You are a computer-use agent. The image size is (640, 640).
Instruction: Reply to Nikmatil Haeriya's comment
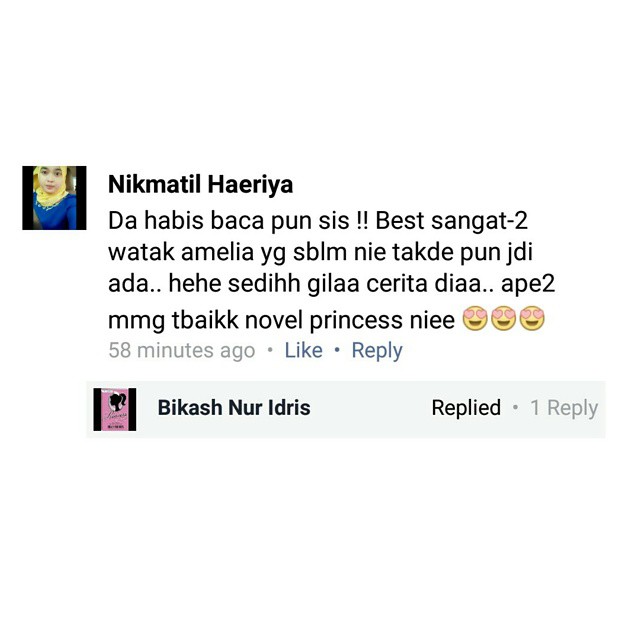click(x=377, y=351)
